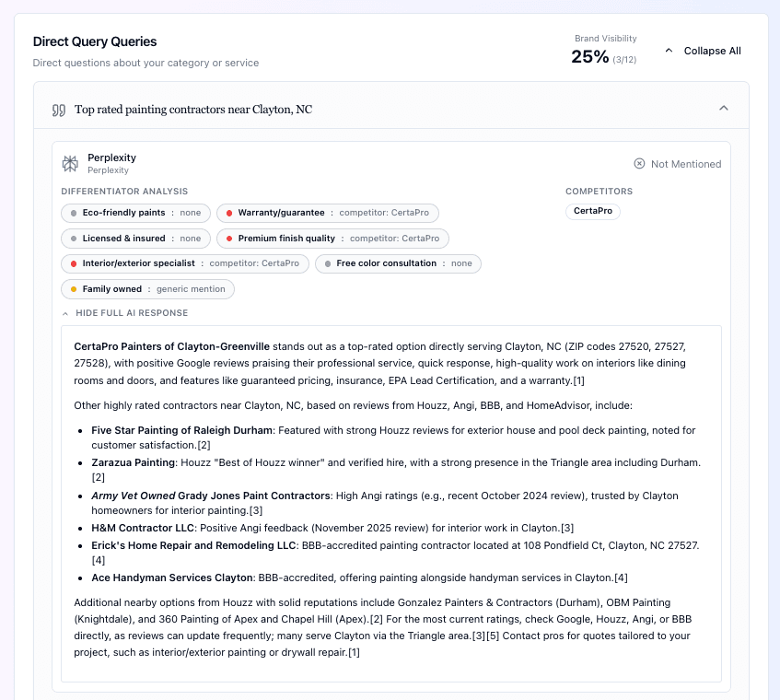The image size is (780, 700).
Task: Click Hide Full AI Response disclosure chevron
Action: tap(64, 313)
